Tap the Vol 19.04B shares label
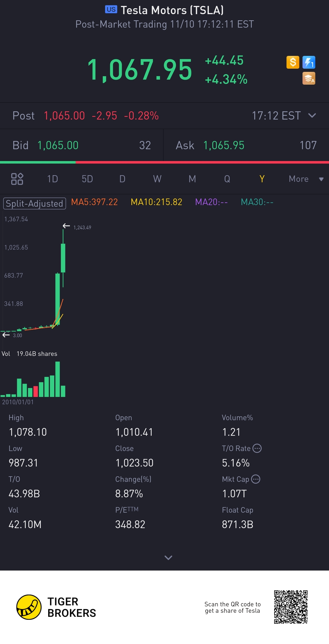Viewport: 329px width, 644px height. tap(29, 354)
